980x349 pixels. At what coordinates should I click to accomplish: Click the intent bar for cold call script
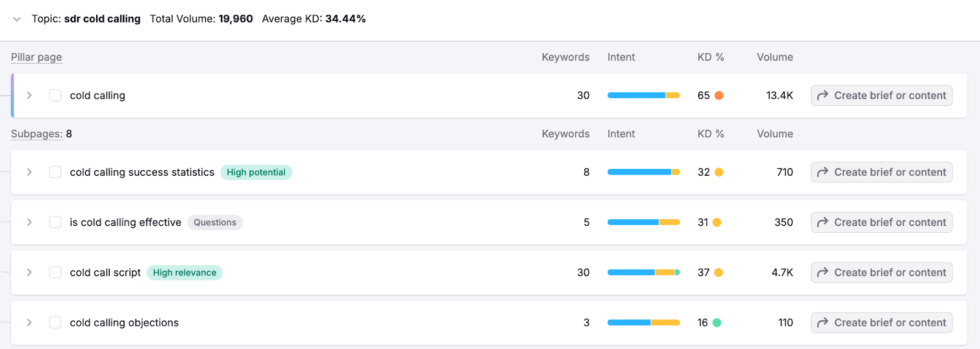tap(643, 272)
